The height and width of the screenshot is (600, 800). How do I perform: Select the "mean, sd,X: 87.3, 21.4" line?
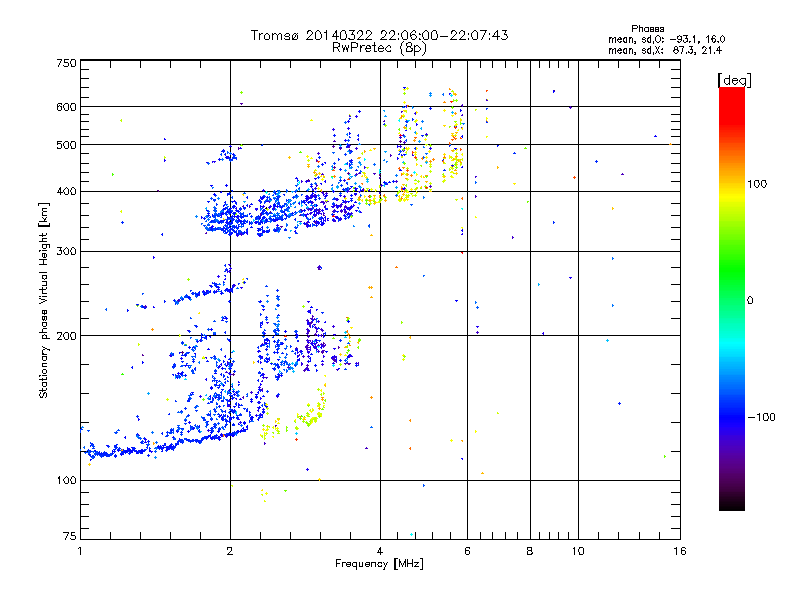click(x=665, y=50)
